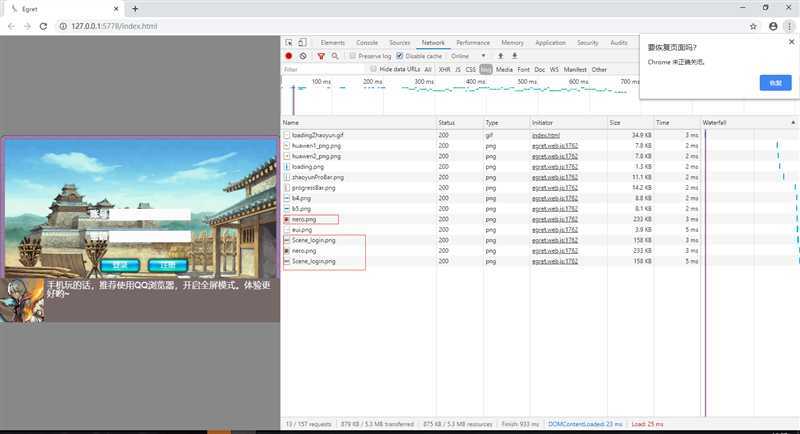The width and height of the screenshot is (800, 434).
Task: Filter requests by JS type
Action: [458, 69]
